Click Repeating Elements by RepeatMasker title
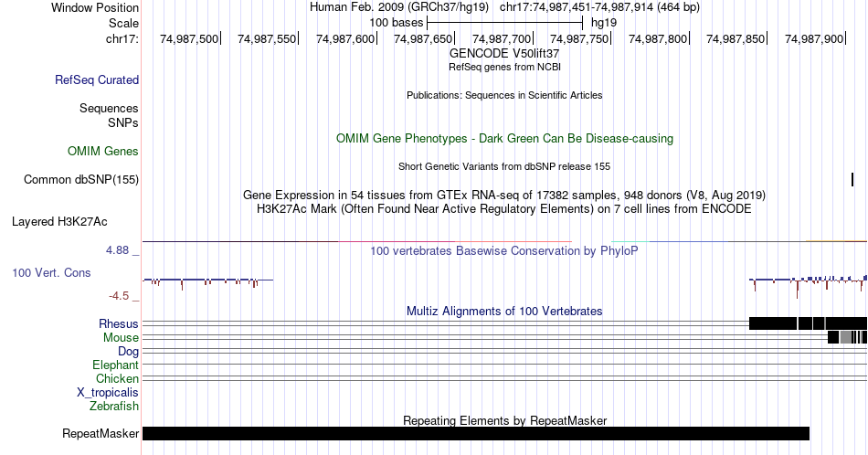This screenshot has width=868, height=455. 504,420
